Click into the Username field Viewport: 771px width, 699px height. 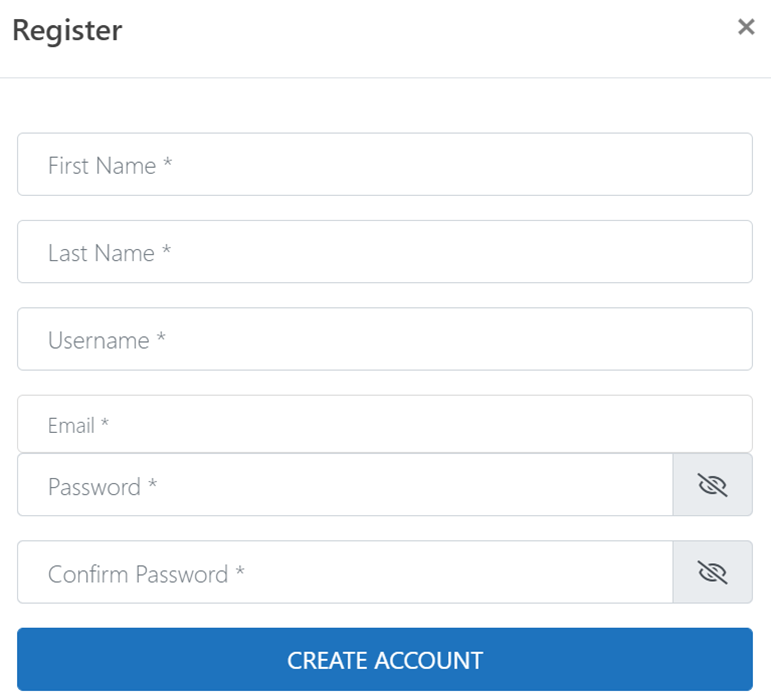385,339
